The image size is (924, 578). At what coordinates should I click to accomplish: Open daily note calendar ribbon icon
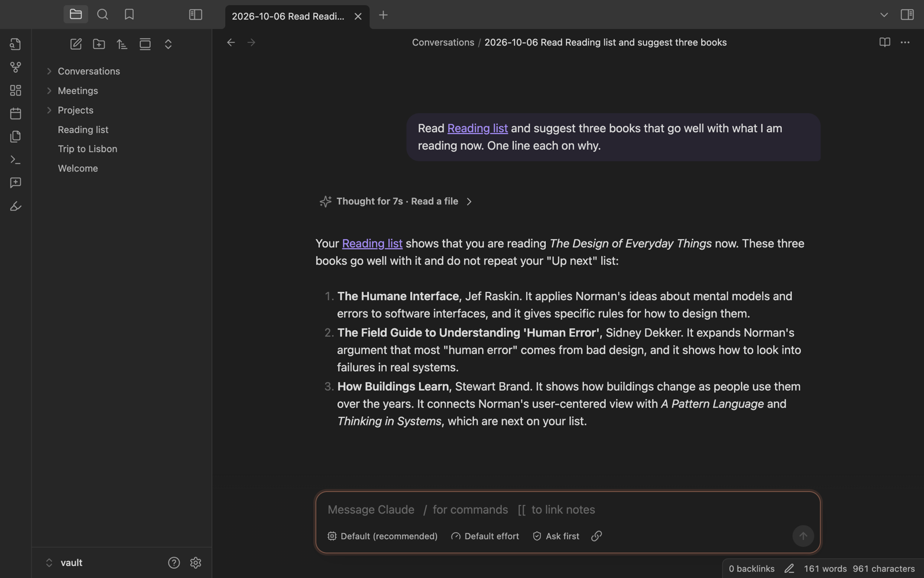coord(16,113)
